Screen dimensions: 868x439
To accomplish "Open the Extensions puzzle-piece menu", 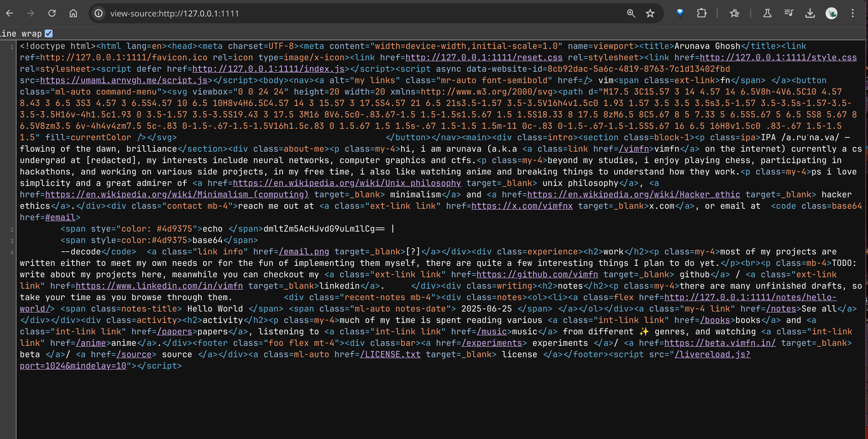I will pos(701,13).
